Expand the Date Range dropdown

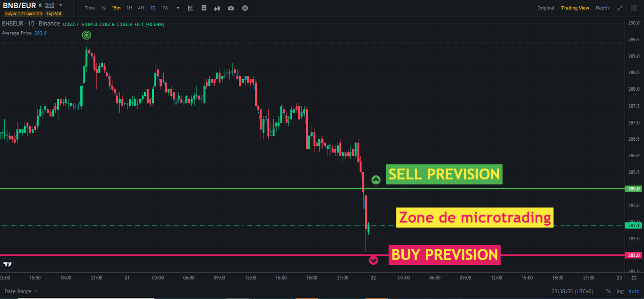pos(21,291)
